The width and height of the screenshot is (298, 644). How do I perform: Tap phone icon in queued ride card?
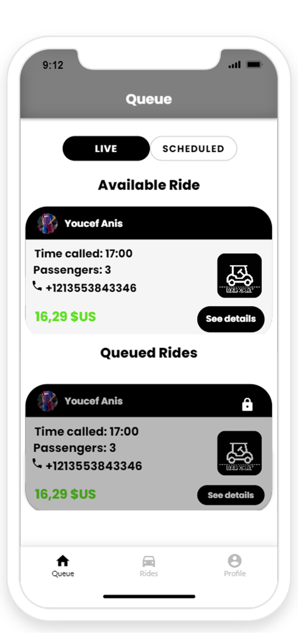tap(37, 464)
